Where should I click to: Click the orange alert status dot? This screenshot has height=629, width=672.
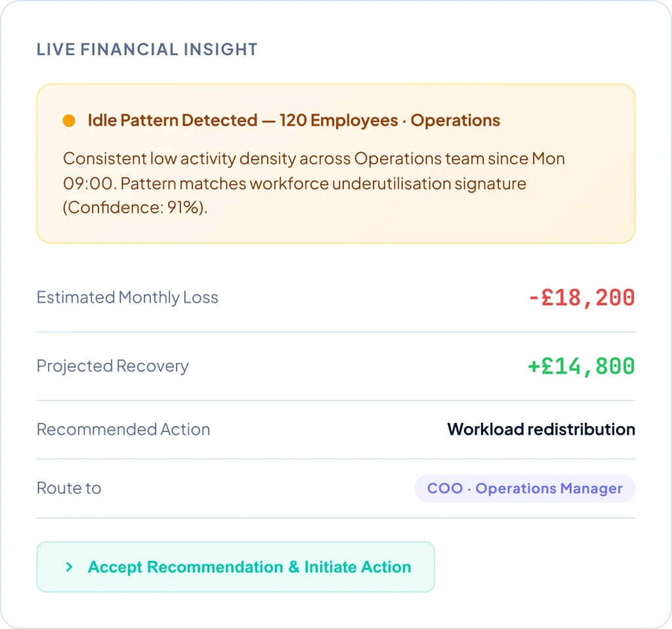[69, 121]
